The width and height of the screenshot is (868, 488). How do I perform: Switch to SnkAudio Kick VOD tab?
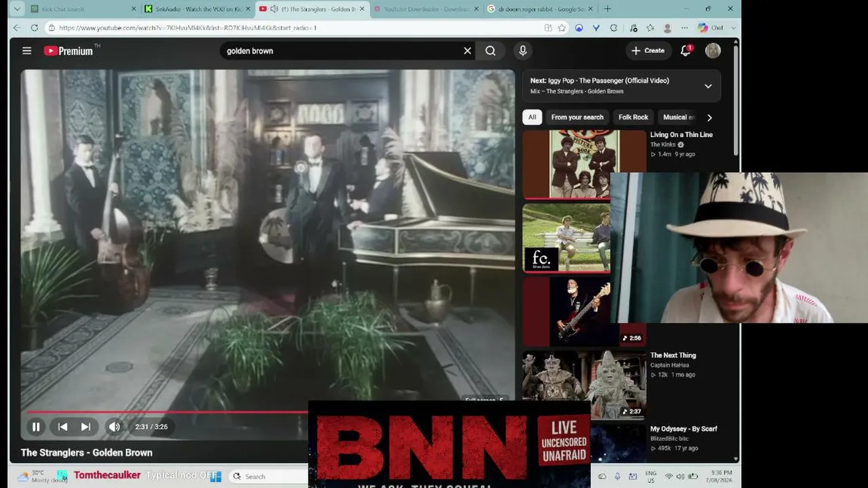(198, 9)
